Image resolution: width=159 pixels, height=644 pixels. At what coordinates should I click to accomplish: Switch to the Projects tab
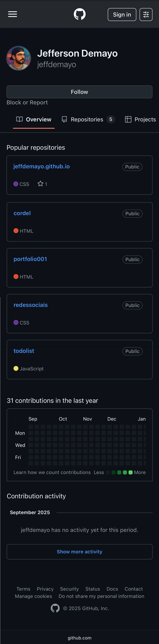(145, 120)
